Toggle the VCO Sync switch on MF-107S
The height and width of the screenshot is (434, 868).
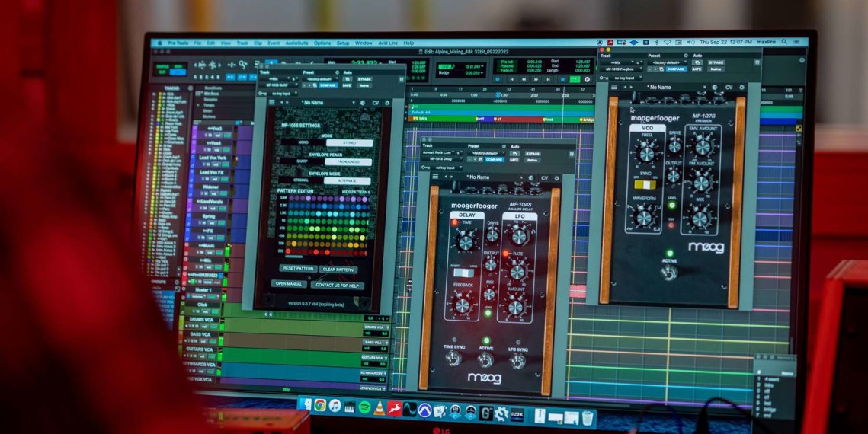point(645,184)
